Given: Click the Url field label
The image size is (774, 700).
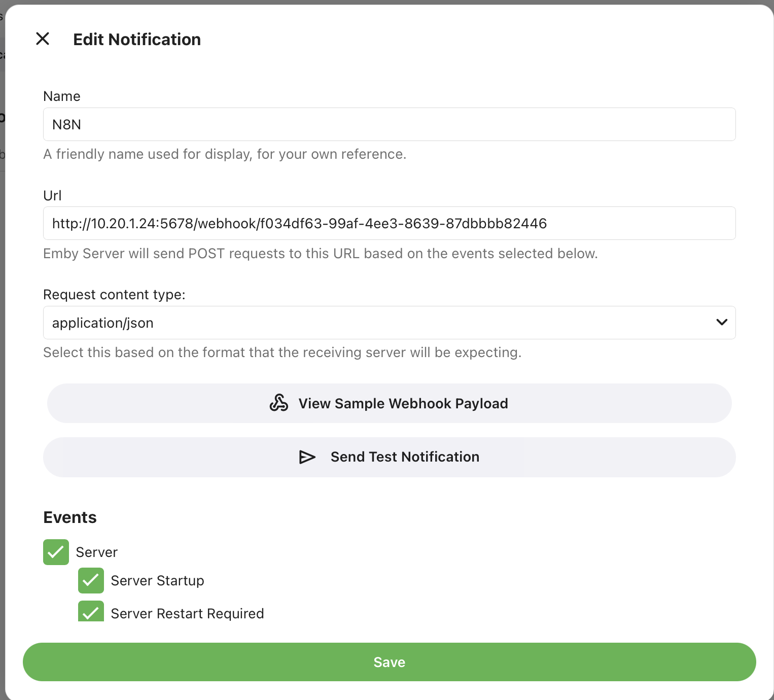Looking at the screenshot, I should [x=52, y=196].
